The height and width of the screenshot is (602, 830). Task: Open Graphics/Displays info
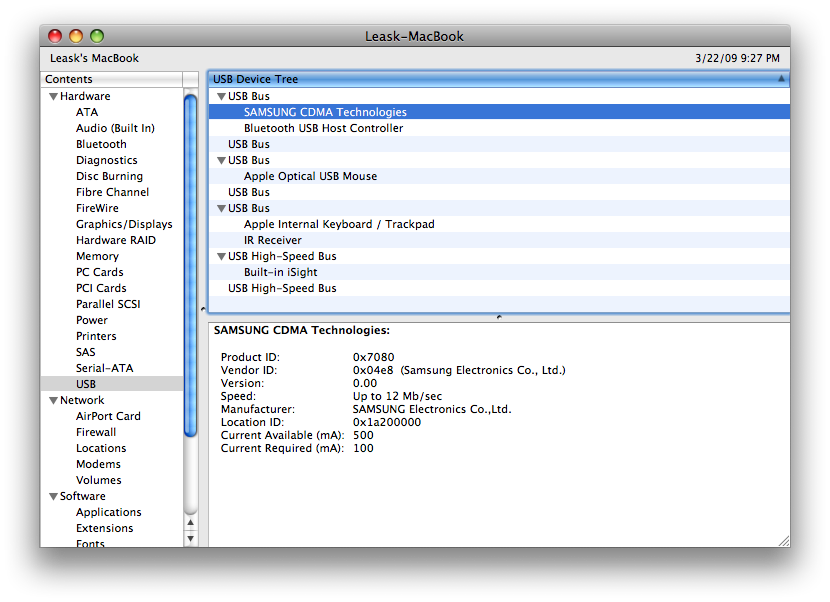124,224
